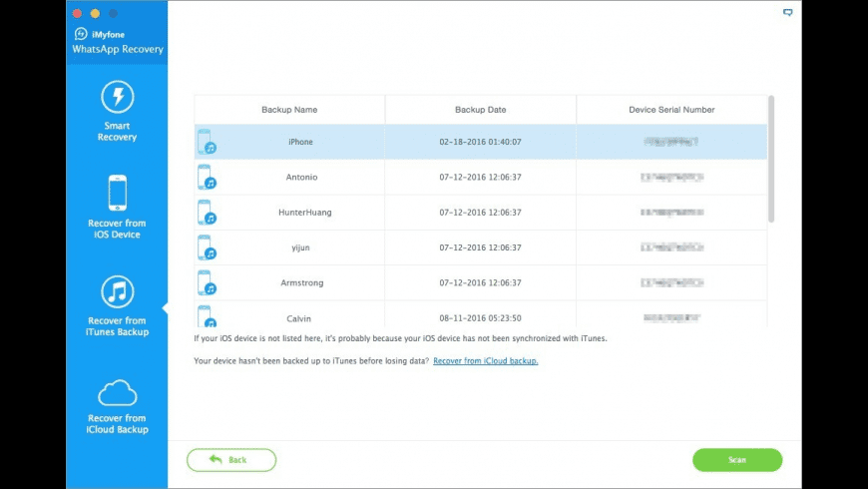868x489 pixels.
Task: Click the date 08-11-2016 05:23:50
Action: [481, 318]
